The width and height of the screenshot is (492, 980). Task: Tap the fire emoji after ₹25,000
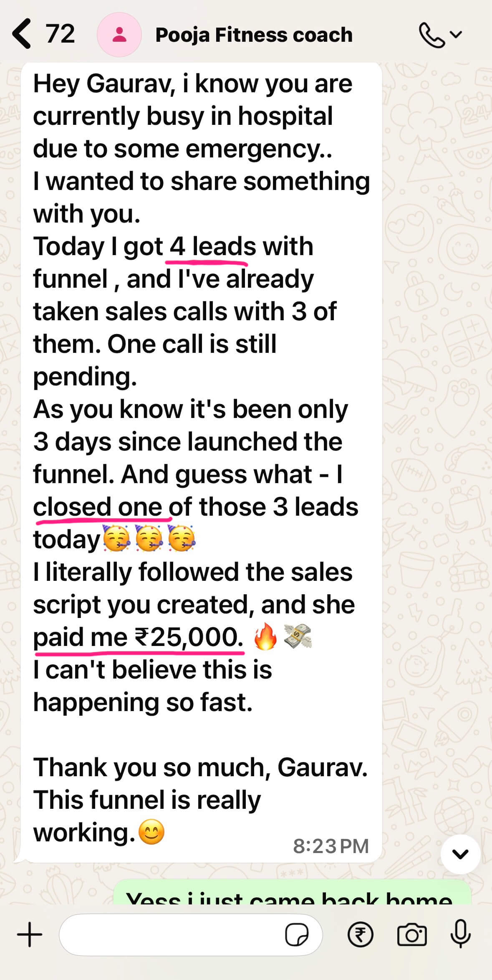point(265,638)
